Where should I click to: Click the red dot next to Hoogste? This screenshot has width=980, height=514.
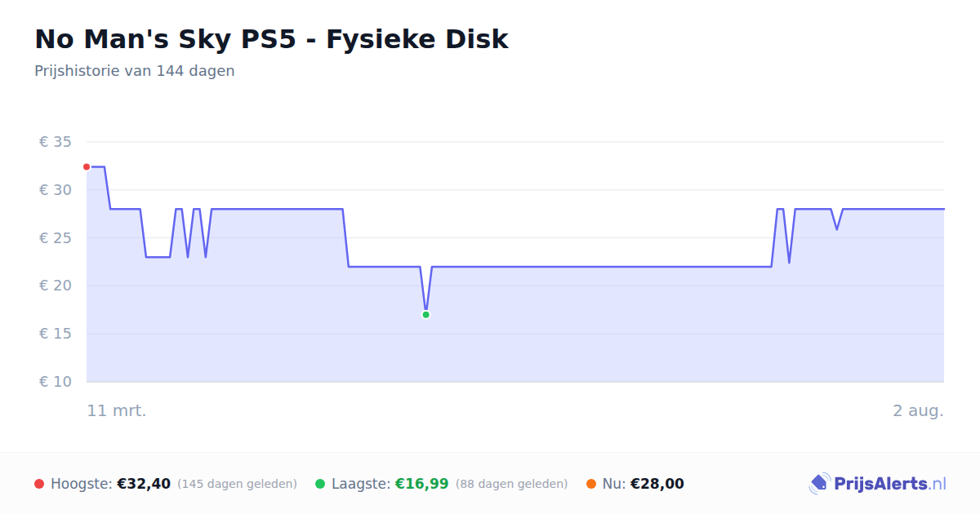pyautogui.click(x=39, y=484)
